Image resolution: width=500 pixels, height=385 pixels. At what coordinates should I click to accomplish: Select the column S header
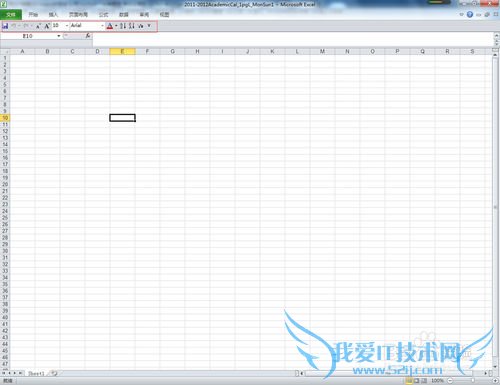click(472, 51)
